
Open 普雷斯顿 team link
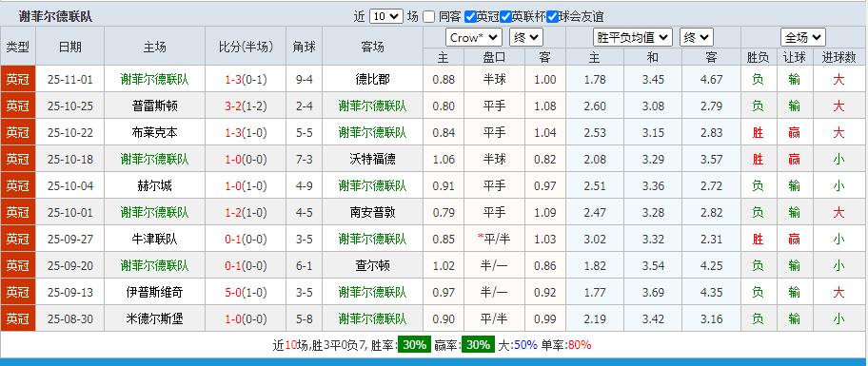(155, 106)
